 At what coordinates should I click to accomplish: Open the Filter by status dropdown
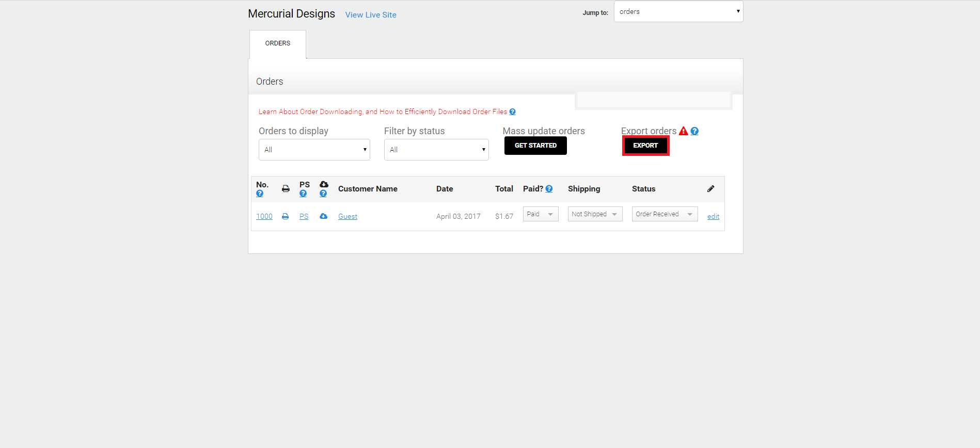point(436,150)
